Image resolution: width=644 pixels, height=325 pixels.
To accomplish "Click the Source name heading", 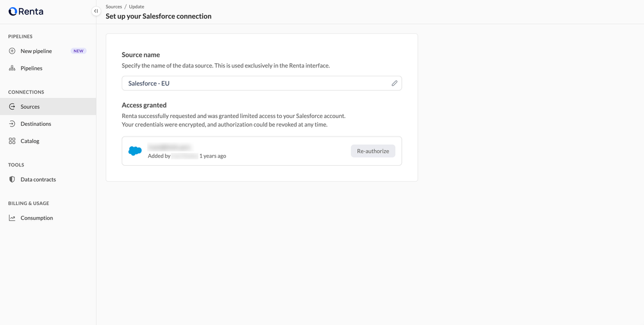I will (x=141, y=55).
